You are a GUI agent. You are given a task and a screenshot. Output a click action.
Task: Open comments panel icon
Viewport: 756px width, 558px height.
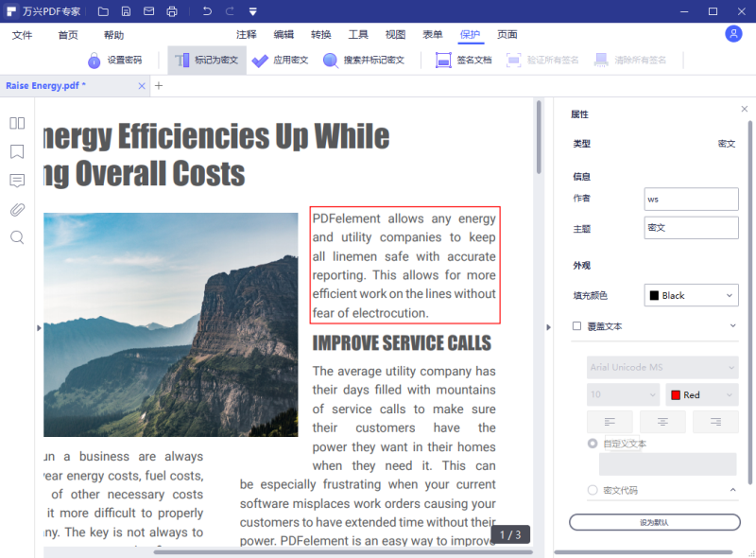click(17, 181)
